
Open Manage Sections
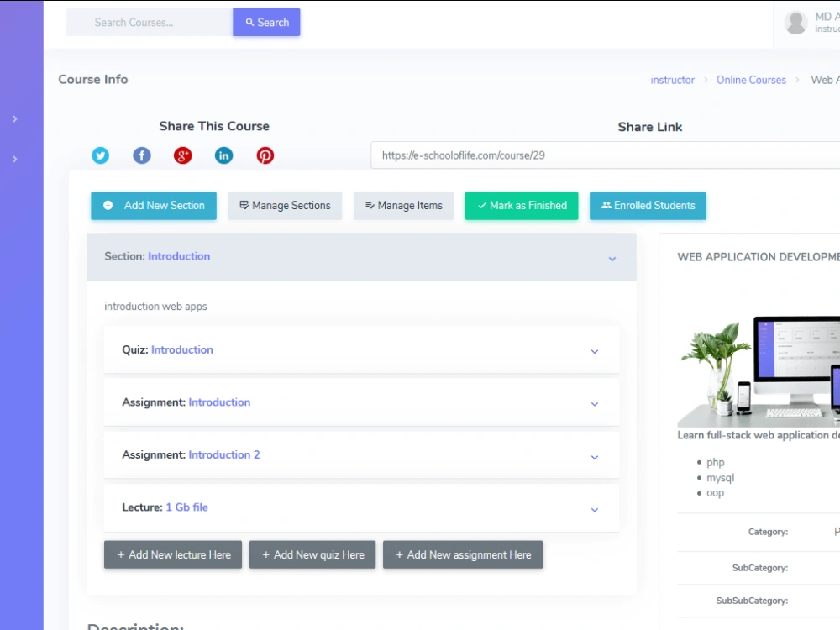point(285,206)
